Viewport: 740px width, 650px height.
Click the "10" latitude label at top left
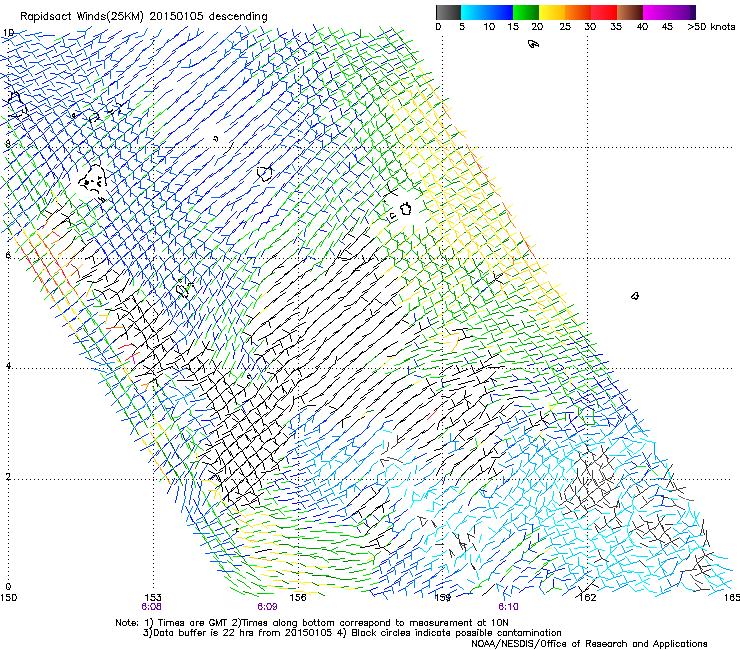(x=8, y=33)
